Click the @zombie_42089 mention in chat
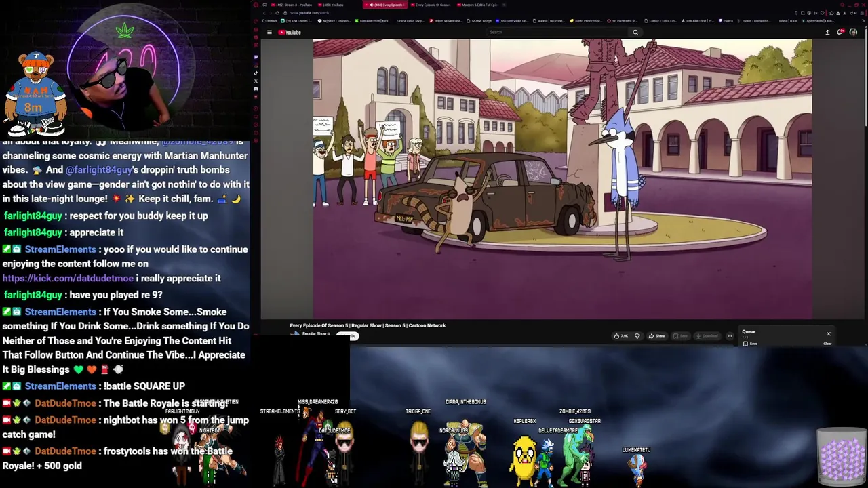The height and width of the screenshot is (488, 868). (x=197, y=142)
